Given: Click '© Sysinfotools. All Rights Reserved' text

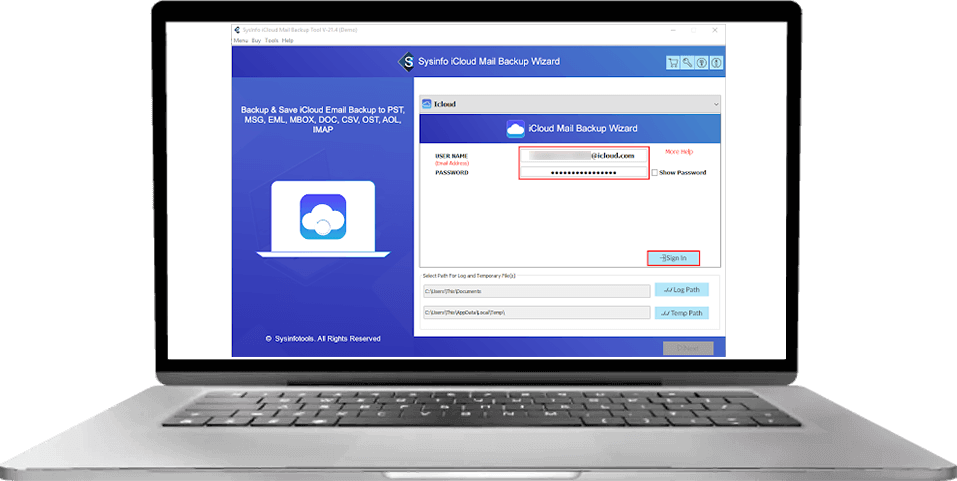Looking at the screenshot, I should pyautogui.click(x=323, y=339).
